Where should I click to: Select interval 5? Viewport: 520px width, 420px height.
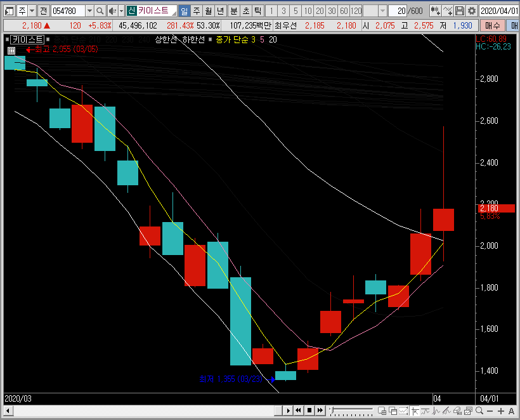tap(296, 11)
